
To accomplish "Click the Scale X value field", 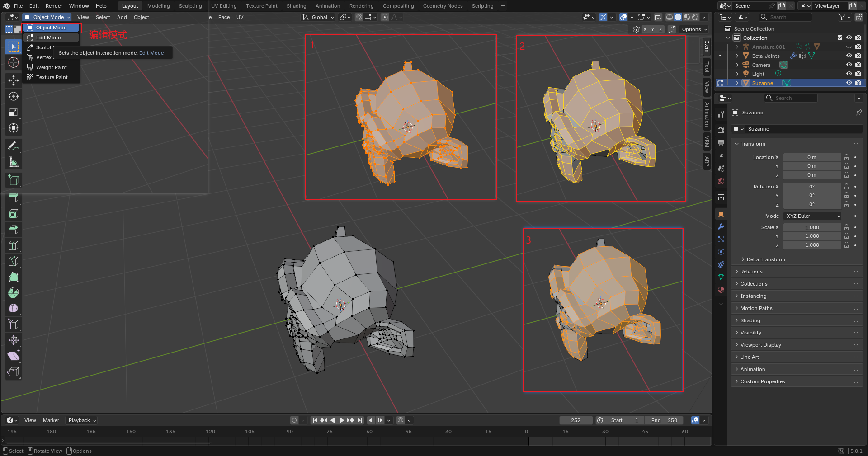I will (x=812, y=227).
